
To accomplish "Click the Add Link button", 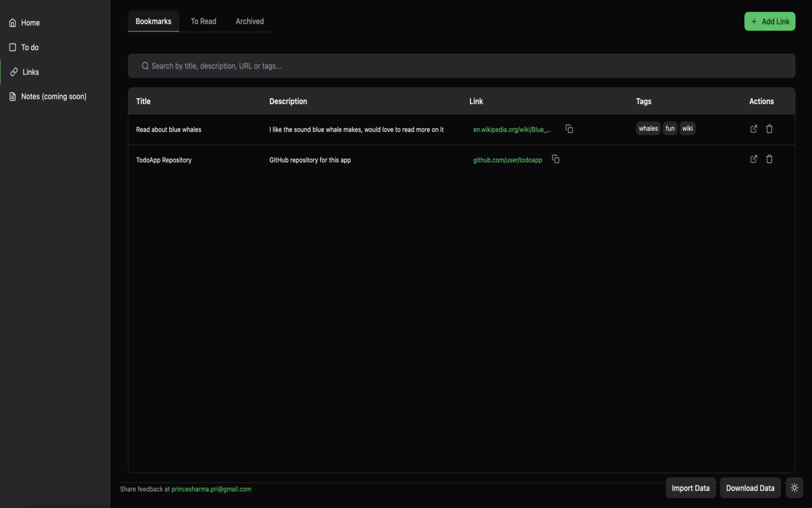I will point(769,22).
